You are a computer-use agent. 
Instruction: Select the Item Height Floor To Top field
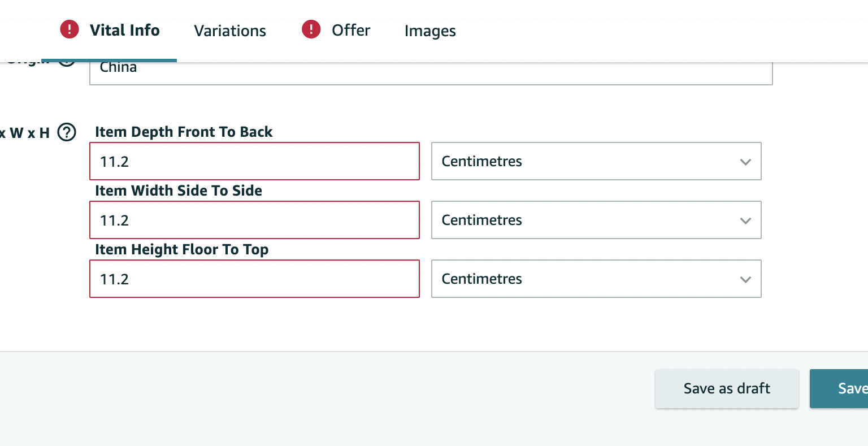click(254, 279)
